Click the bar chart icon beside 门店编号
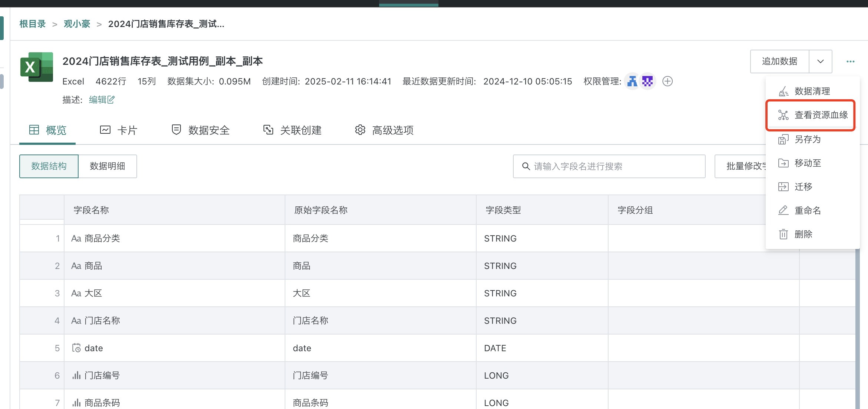 tap(76, 375)
